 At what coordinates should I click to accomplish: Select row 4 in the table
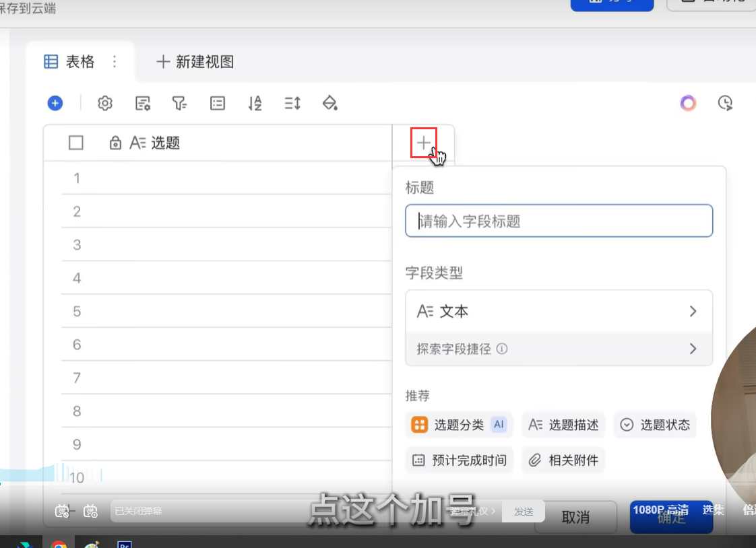tap(218, 278)
